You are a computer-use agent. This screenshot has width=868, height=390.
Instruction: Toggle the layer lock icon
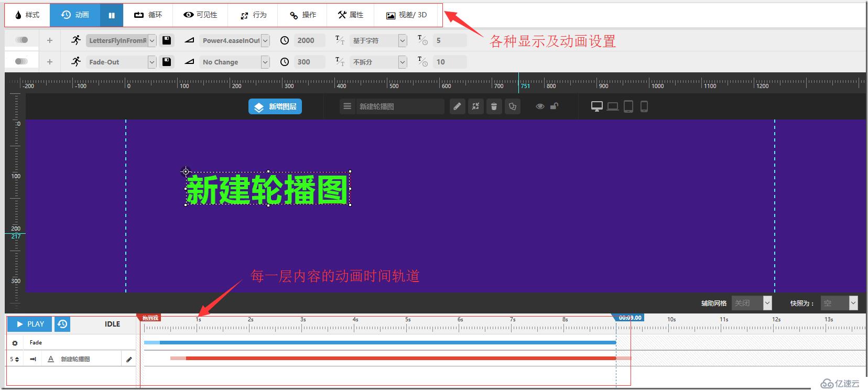tap(554, 106)
